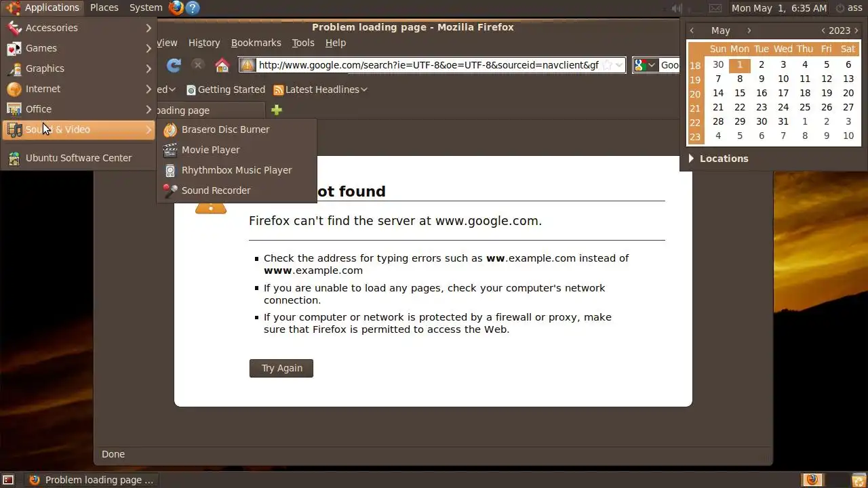Screen dimensions: 868x488
Task: Go to previous year in calendar
Action: [823, 30]
